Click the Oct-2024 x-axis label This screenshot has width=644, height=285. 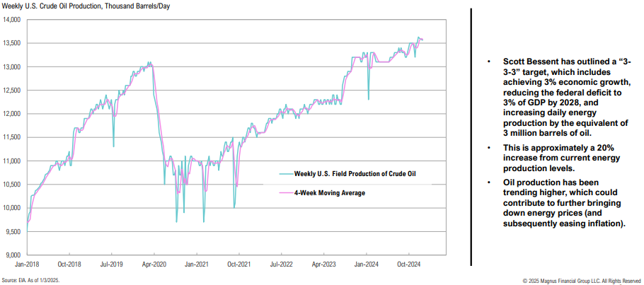409,263
